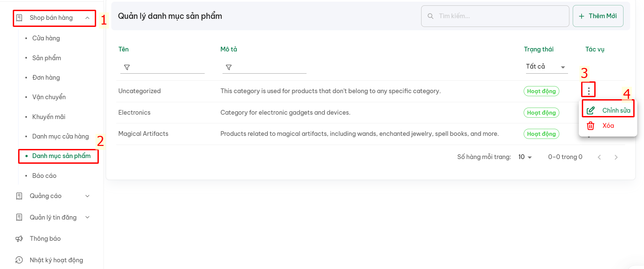Collapse the Shop bán hàng section
This screenshot has width=644, height=269.
[54, 18]
